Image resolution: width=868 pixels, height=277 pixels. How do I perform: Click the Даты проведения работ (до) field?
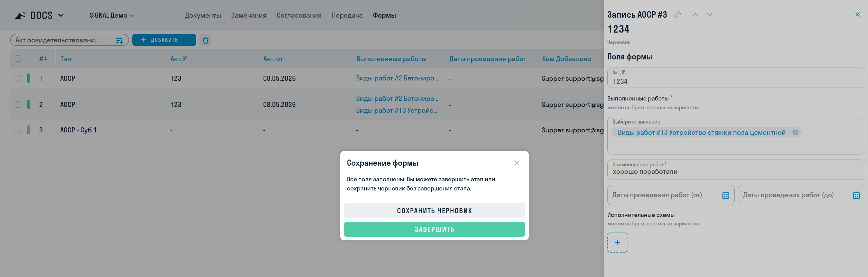click(x=801, y=195)
